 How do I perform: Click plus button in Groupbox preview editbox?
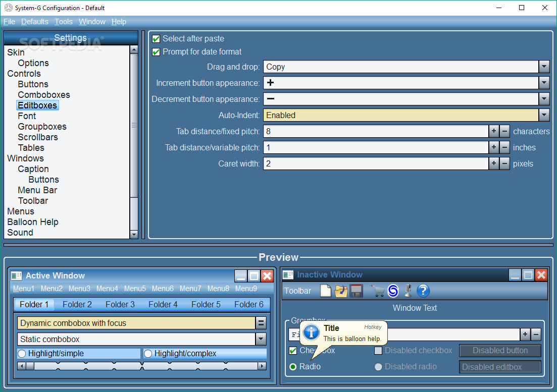pyautogui.click(x=525, y=334)
